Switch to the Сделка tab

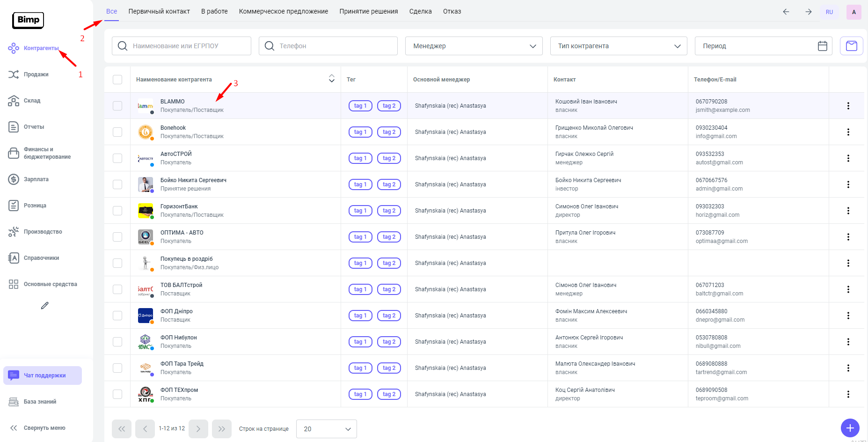[420, 11]
